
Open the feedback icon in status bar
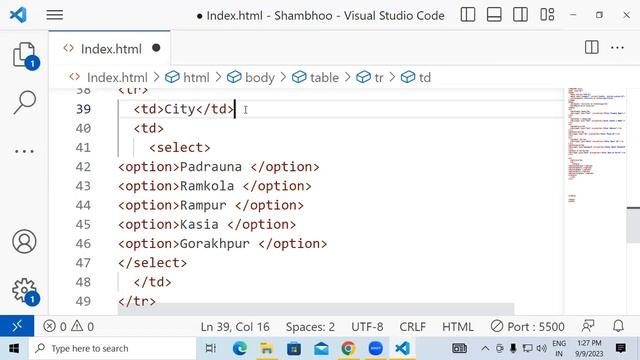point(588,326)
